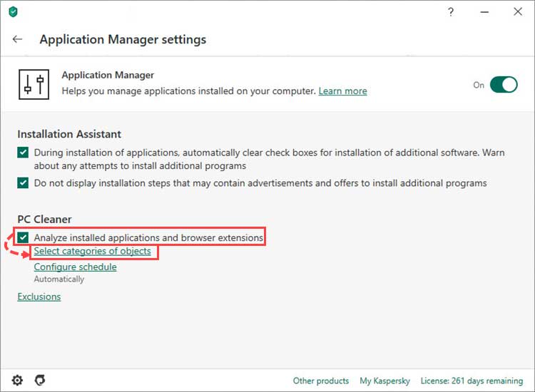Click the Automatically schedule status text
Screen dimensions: 535x392
[59, 279]
